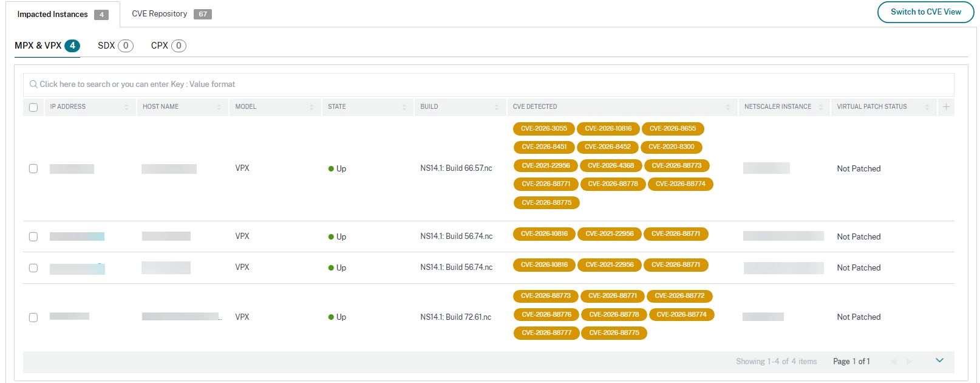Click Switch to CVE View button
Image resolution: width=980 pixels, height=383 pixels.
pos(925,12)
